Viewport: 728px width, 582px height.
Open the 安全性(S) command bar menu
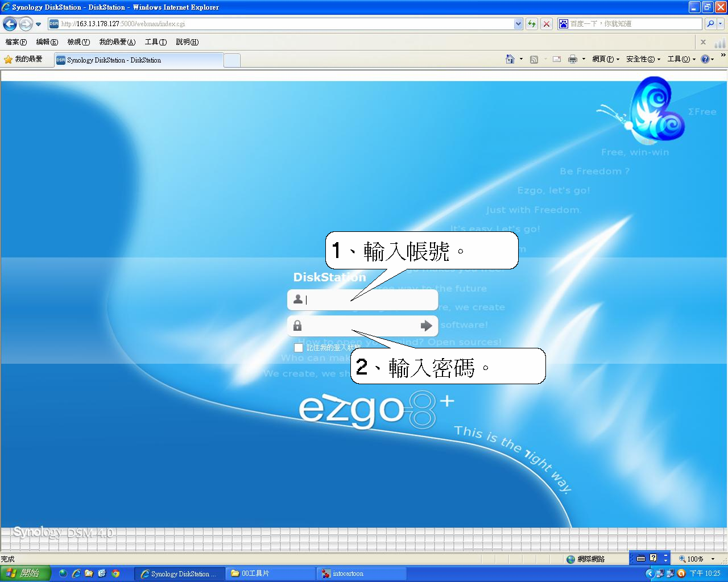[x=643, y=59]
